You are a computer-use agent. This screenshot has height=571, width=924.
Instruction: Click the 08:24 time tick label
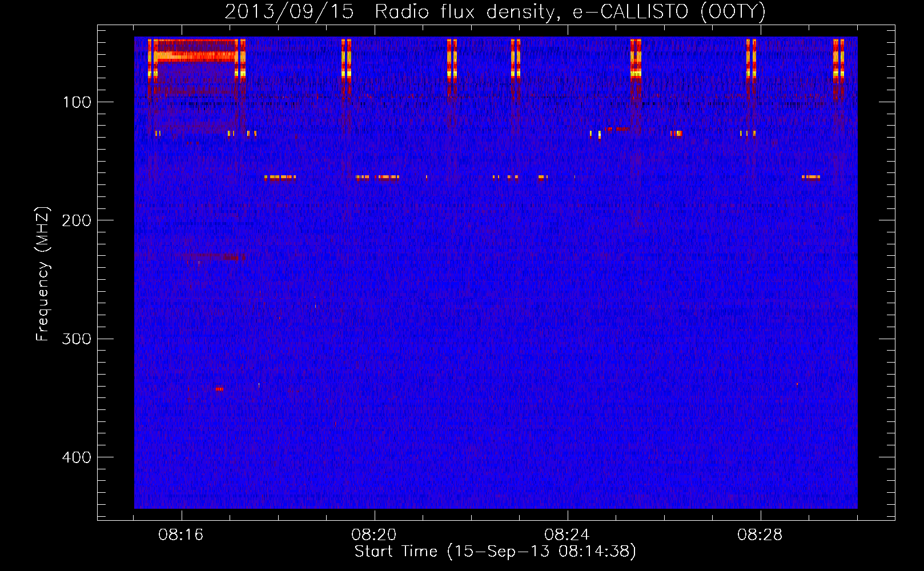(x=567, y=535)
